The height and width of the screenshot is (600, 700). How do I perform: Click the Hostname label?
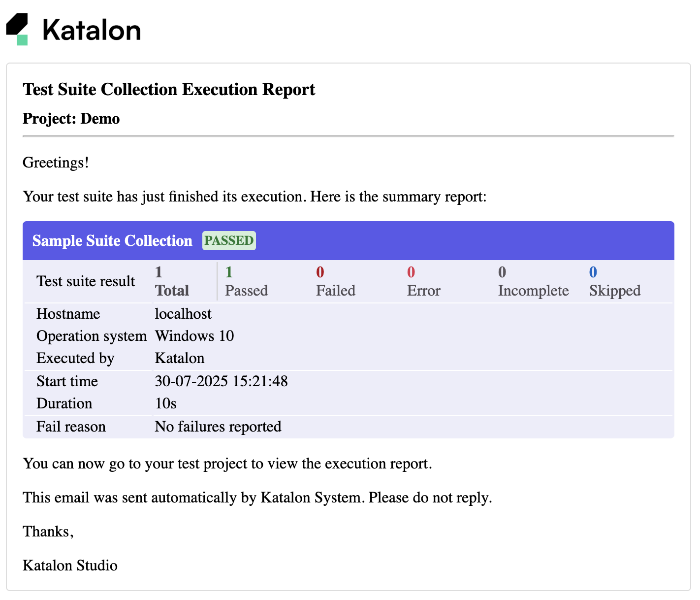(68, 314)
